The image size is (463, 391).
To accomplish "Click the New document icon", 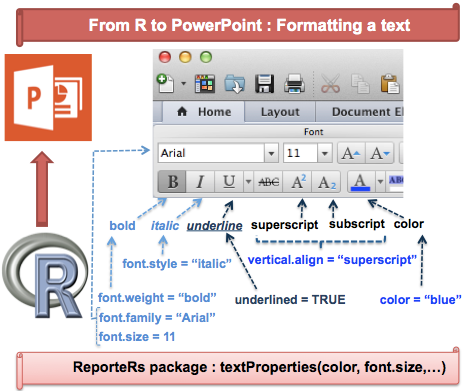I will pos(165,83).
